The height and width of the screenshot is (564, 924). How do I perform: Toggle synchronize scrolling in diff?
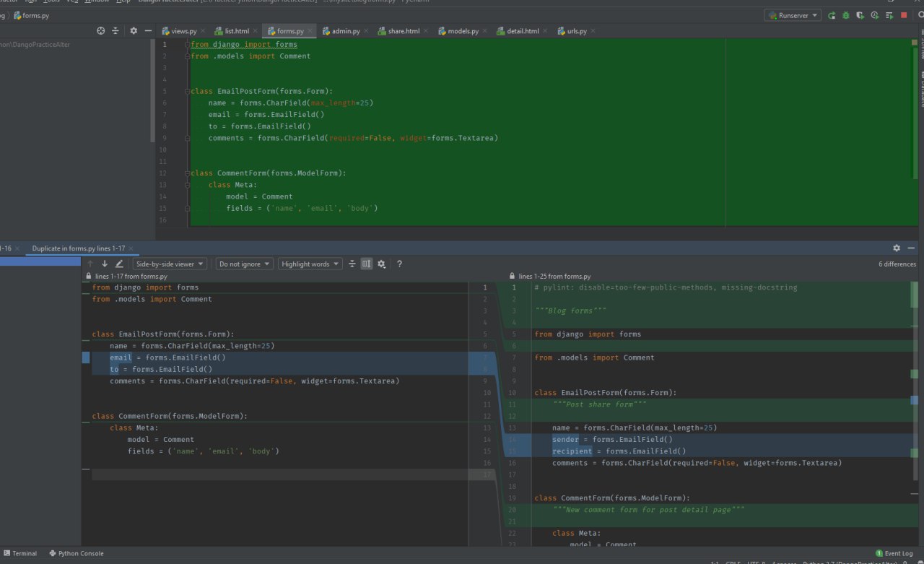click(x=367, y=264)
